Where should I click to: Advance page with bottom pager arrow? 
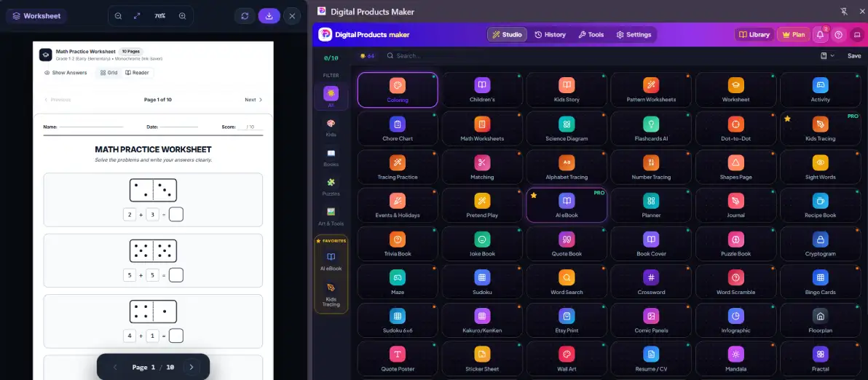click(192, 368)
